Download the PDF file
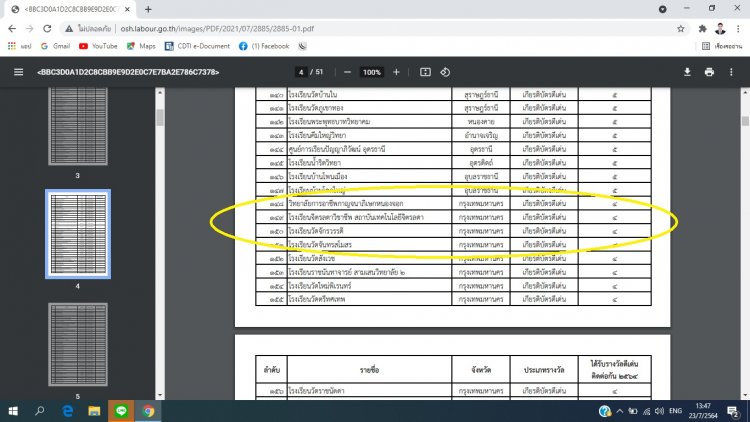The height and width of the screenshot is (422, 750). tap(687, 72)
